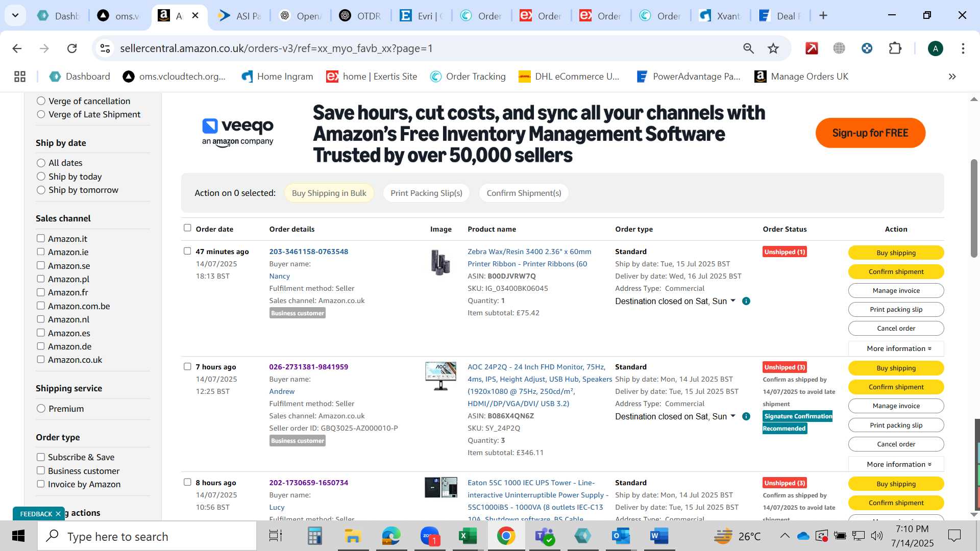Open Microsoft Edge from the taskbar
The height and width of the screenshot is (551, 980).
[391, 536]
